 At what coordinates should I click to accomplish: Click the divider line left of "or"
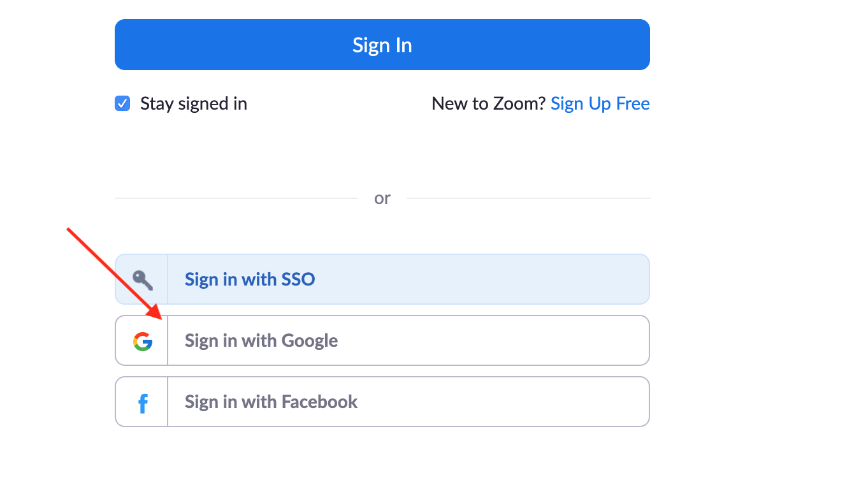(x=236, y=198)
